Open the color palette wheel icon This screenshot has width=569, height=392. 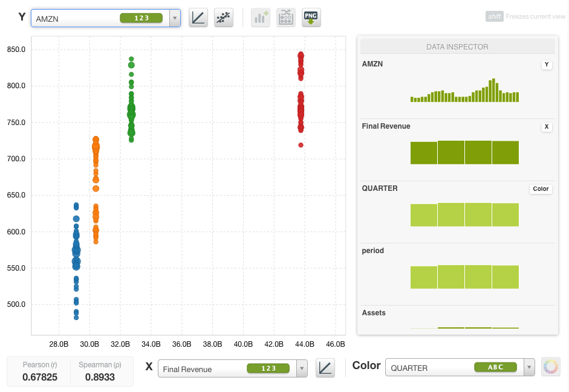(x=551, y=367)
